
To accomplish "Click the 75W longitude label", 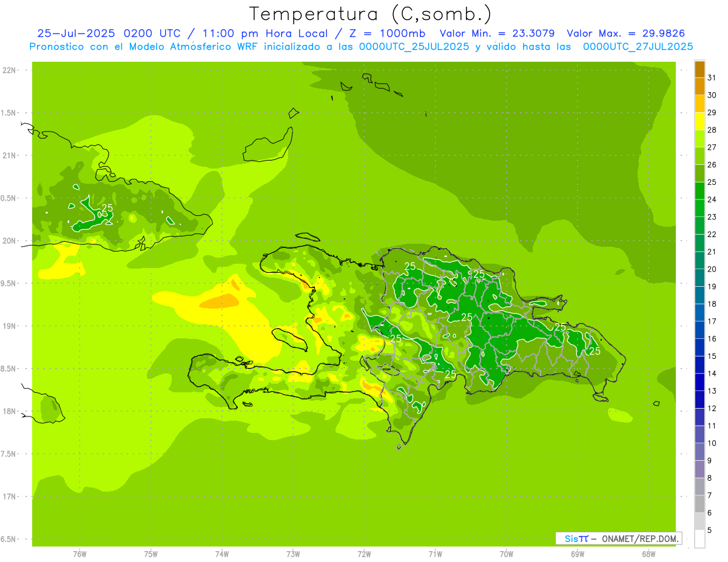I will (x=151, y=554).
